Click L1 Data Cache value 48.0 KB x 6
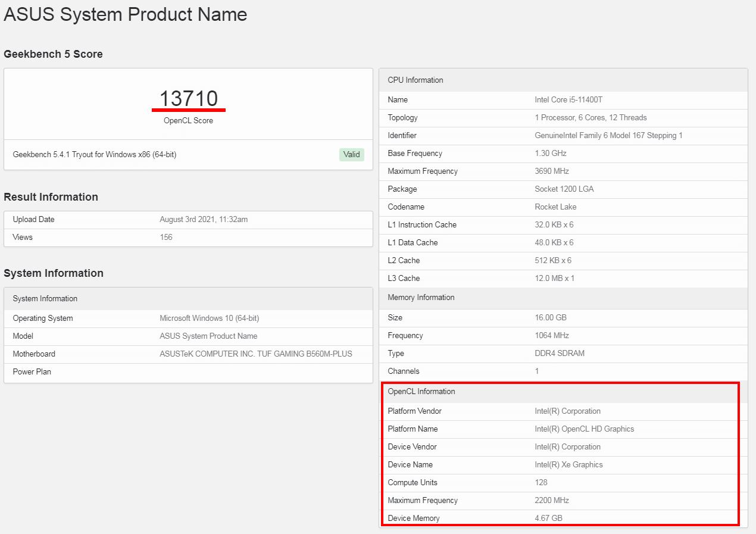The image size is (756, 534). (x=554, y=242)
